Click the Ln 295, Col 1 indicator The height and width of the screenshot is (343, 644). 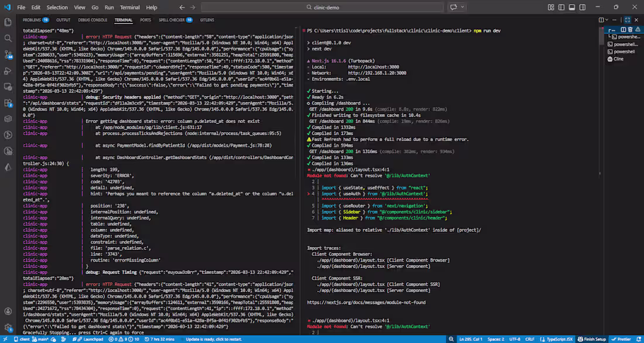point(471,339)
